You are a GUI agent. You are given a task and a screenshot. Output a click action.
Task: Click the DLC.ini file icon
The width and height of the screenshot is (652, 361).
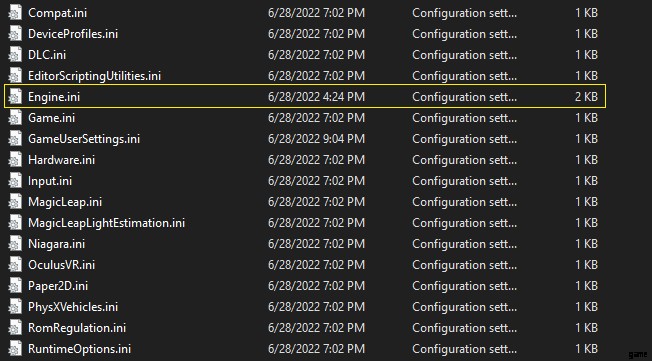(15, 55)
